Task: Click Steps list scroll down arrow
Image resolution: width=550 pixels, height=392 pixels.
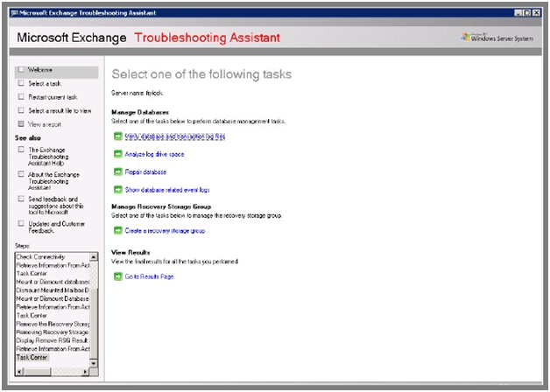Action: 94,363
